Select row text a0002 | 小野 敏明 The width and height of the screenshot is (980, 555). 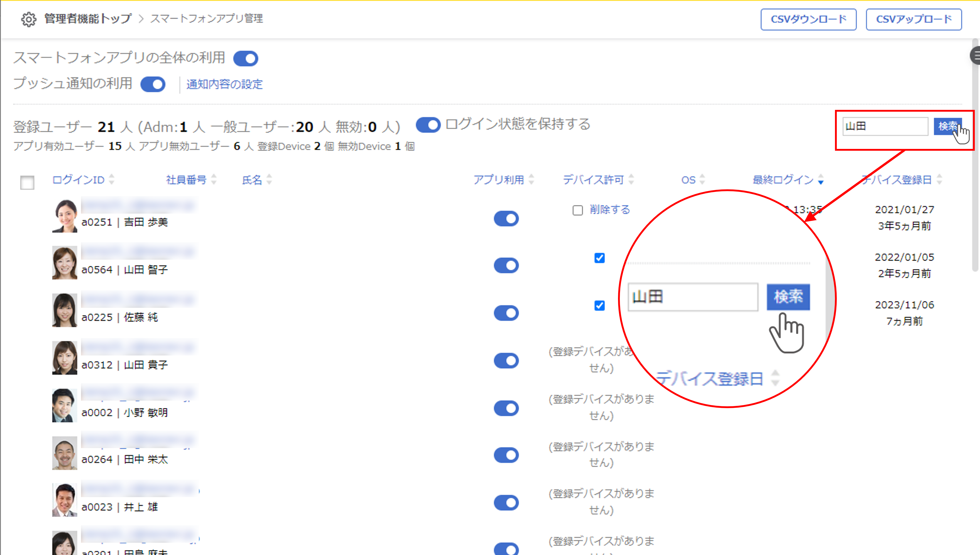pyautogui.click(x=125, y=412)
